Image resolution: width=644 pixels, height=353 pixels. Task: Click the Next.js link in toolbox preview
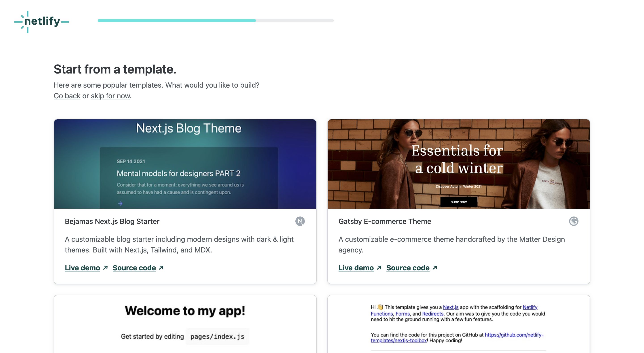(x=451, y=307)
